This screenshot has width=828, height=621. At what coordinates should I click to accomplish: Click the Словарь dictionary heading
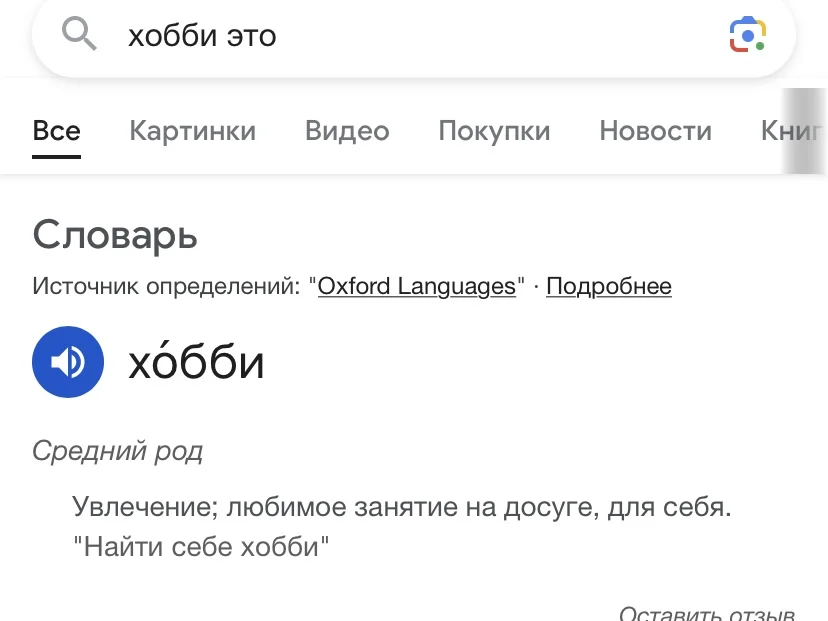(114, 236)
